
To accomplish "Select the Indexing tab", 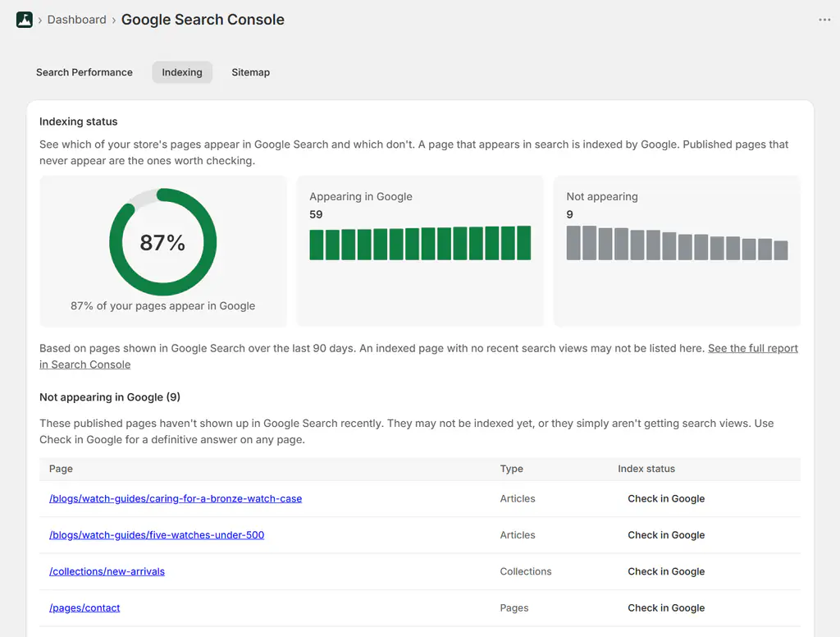I will [x=182, y=72].
